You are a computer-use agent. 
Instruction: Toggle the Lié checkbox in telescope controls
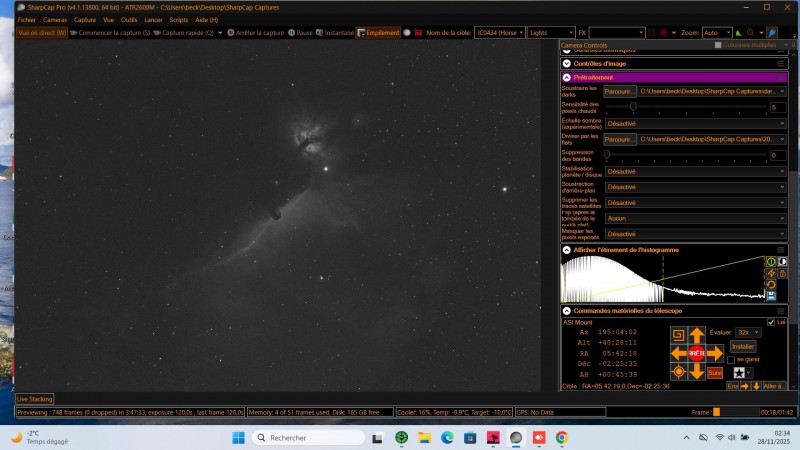[x=770, y=321]
